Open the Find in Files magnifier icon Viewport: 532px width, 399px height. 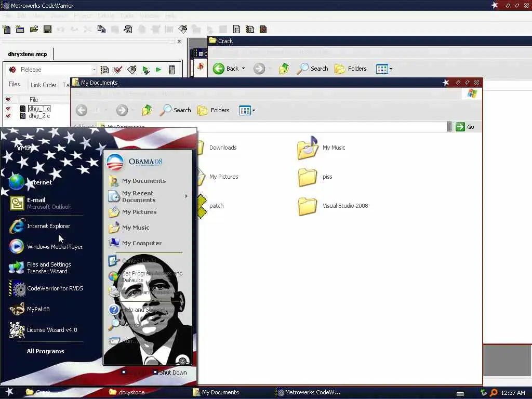pos(128,30)
